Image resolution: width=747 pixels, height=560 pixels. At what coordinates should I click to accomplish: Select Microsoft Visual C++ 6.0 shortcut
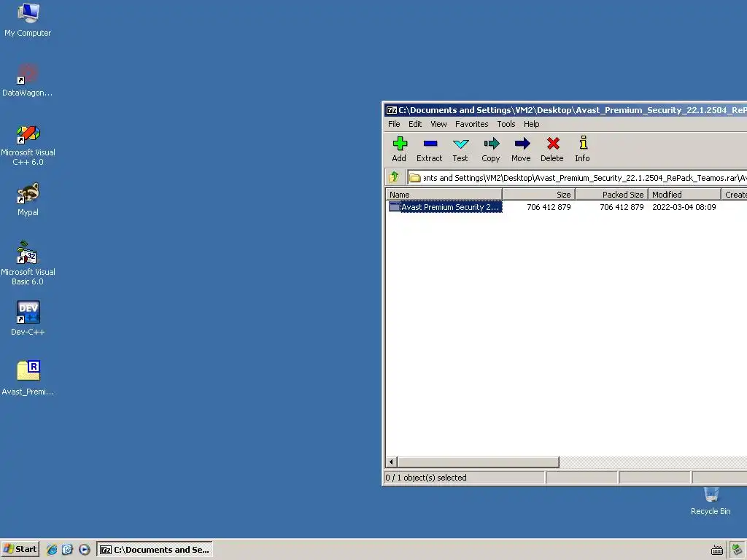(28, 145)
